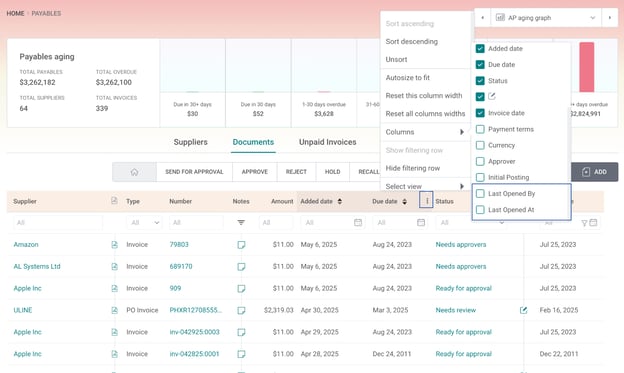Viewport: 624px width, 373px height.
Task: Open Amazon supplier link
Action: (26, 244)
